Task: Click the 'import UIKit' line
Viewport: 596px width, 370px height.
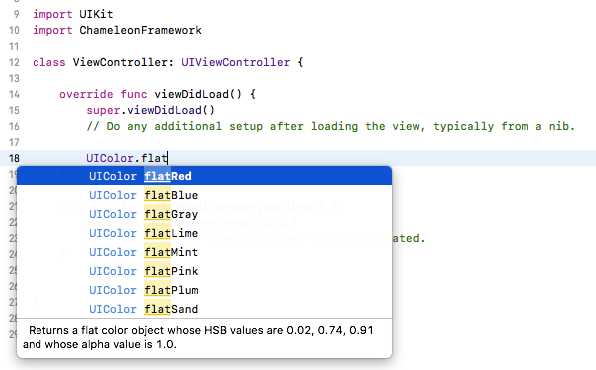Action: coord(73,14)
